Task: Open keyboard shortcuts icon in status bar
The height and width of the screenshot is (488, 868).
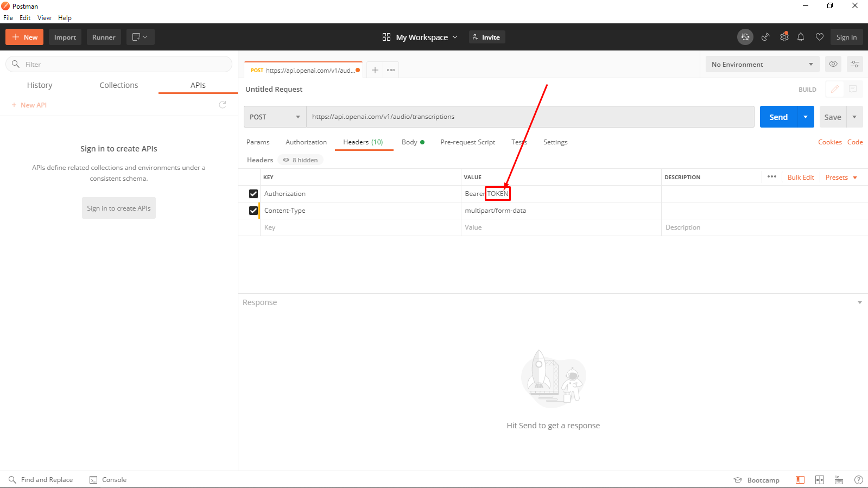Action: (x=839, y=480)
